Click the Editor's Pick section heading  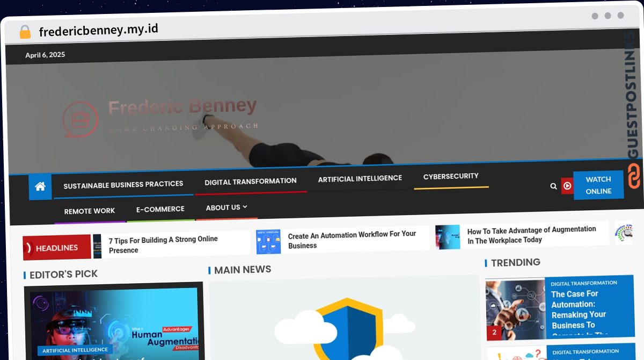(63, 274)
